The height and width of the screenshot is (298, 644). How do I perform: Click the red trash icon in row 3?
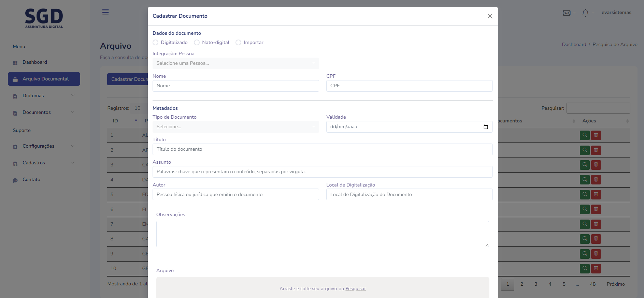[596, 165]
